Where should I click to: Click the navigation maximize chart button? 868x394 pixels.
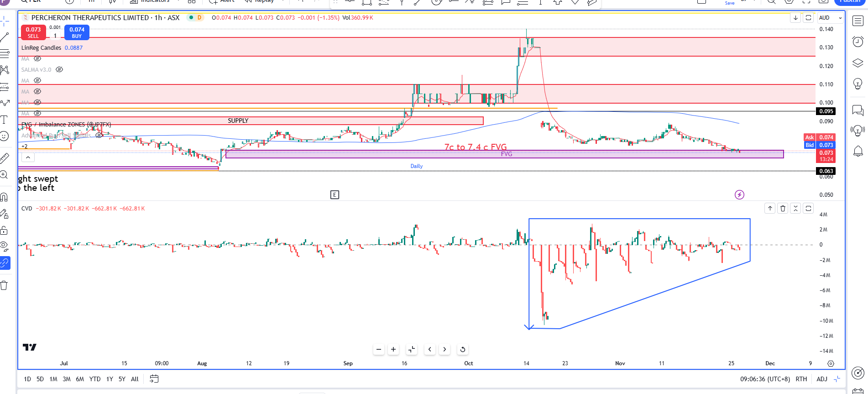click(x=412, y=350)
